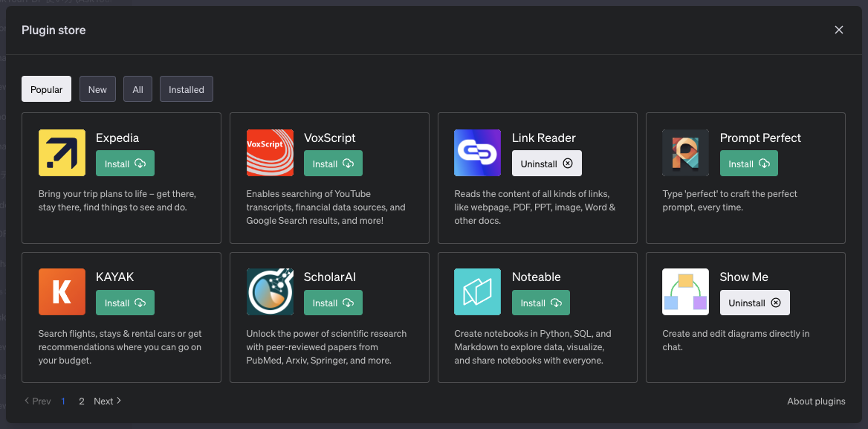
Task: Click Next to see more plugins
Action: 107,401
